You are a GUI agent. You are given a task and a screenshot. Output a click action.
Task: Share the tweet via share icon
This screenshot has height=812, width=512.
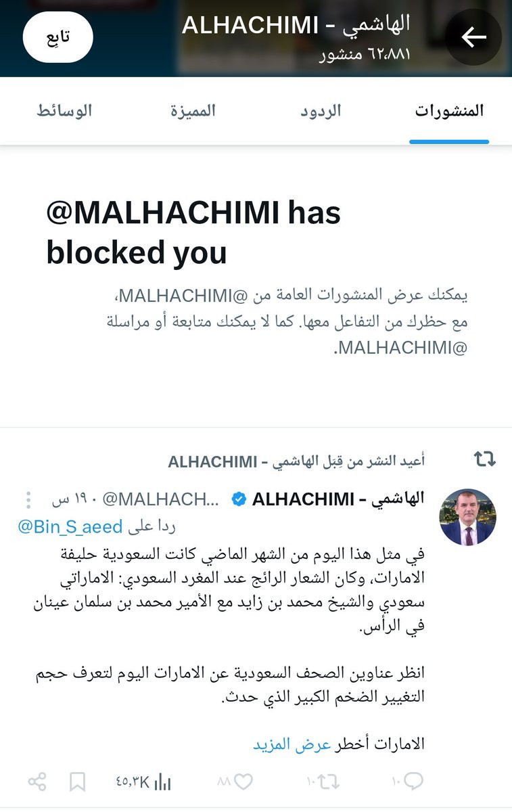click(x=37, y=782)
